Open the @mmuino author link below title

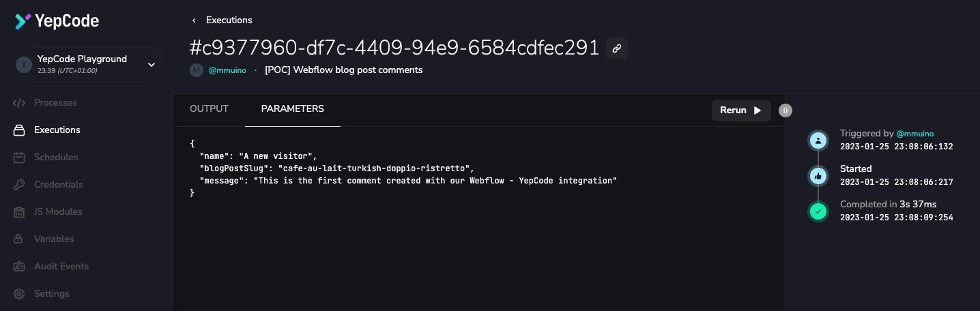(227, 70)
